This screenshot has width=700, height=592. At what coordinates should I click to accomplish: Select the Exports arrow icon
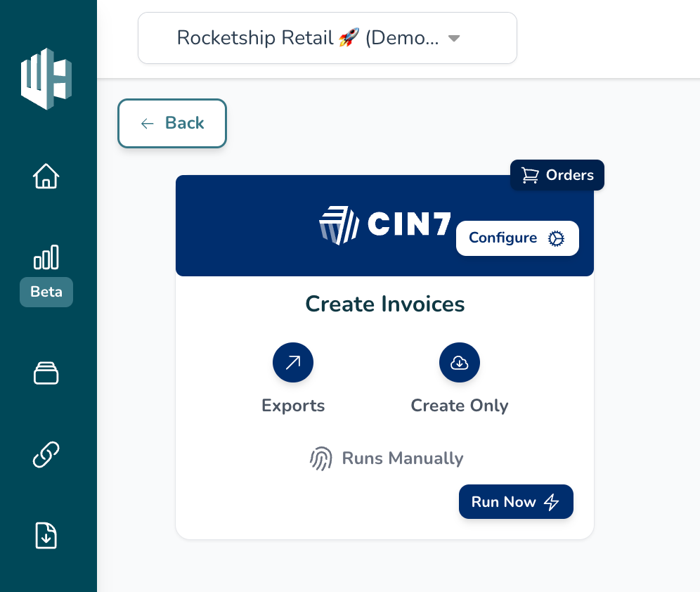click(x=293, y=363)
